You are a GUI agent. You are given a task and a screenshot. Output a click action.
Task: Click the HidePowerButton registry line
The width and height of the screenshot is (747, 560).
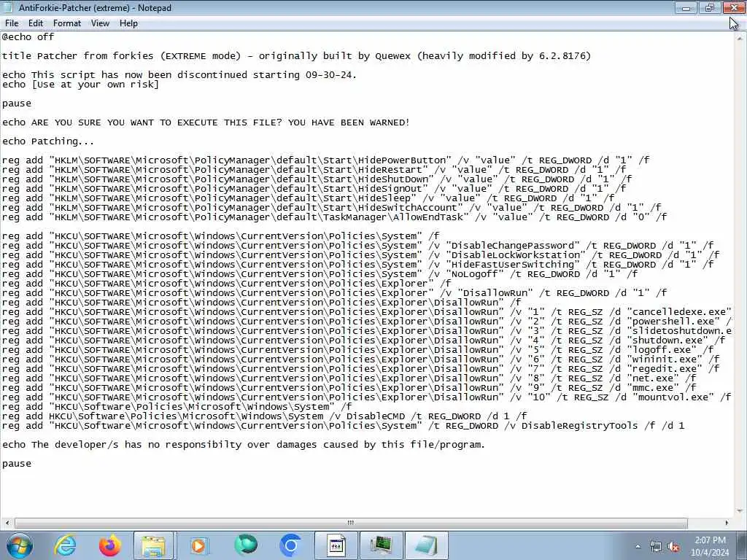(325, 160)
